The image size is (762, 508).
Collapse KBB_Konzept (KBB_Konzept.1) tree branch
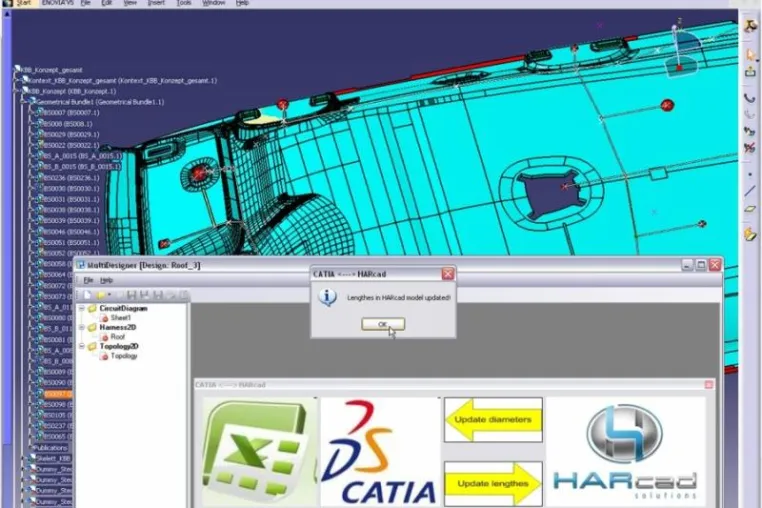click(x=17, y=91)
